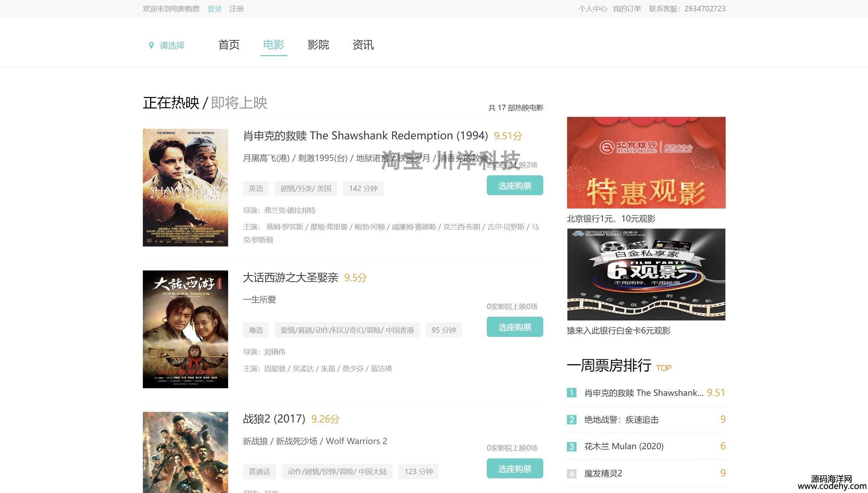Click the 北京银行 特惠观影 banner

point(646,163)
